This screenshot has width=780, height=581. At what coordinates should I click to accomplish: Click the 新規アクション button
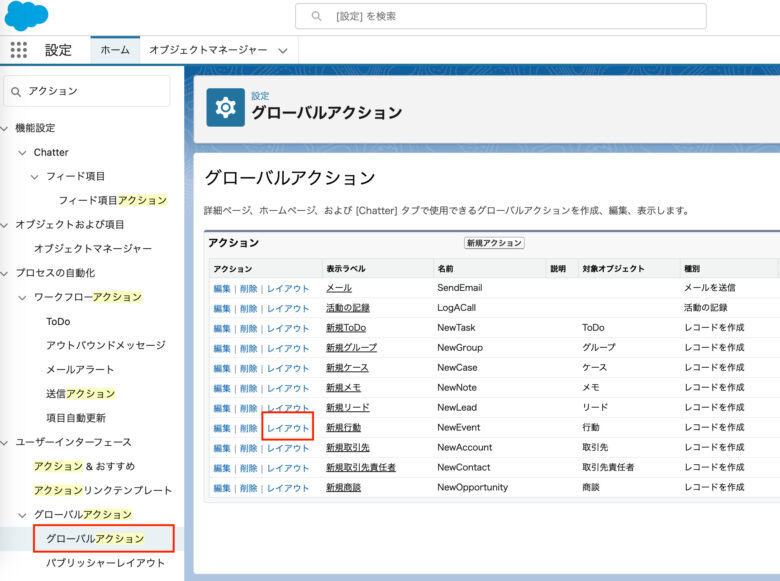(x=494, y=243)
